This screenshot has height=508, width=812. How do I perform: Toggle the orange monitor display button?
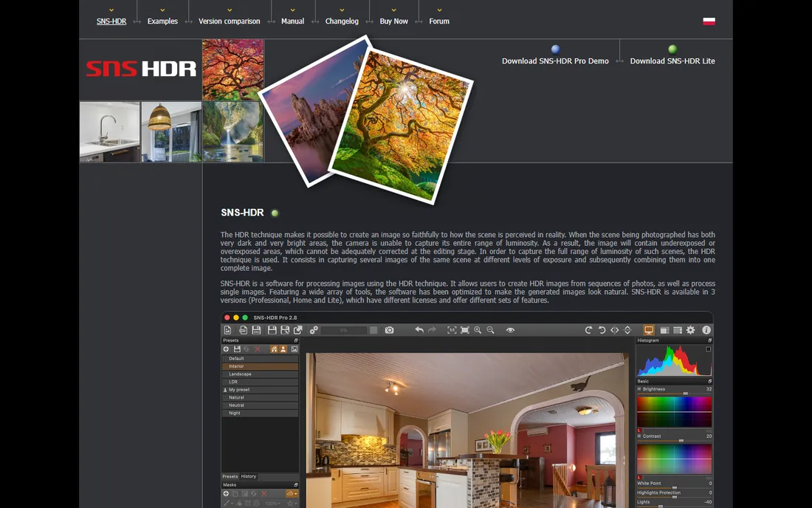coord(649,330)
